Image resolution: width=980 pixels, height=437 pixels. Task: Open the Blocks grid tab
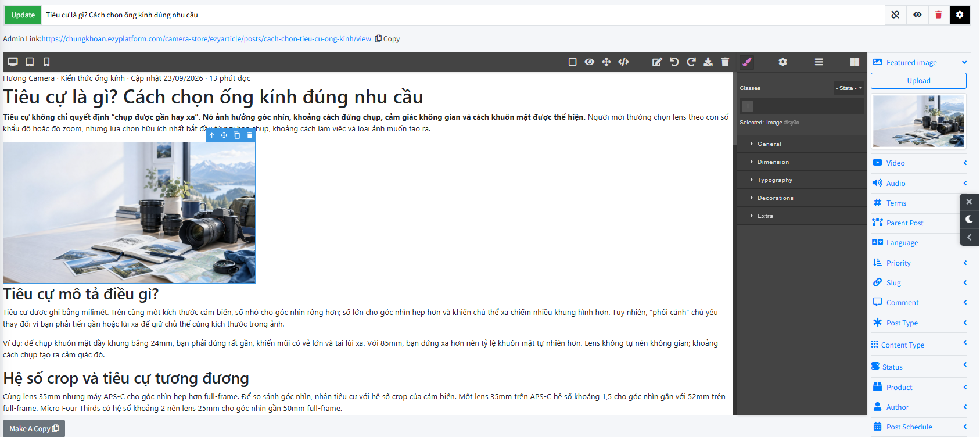point(855,62)
